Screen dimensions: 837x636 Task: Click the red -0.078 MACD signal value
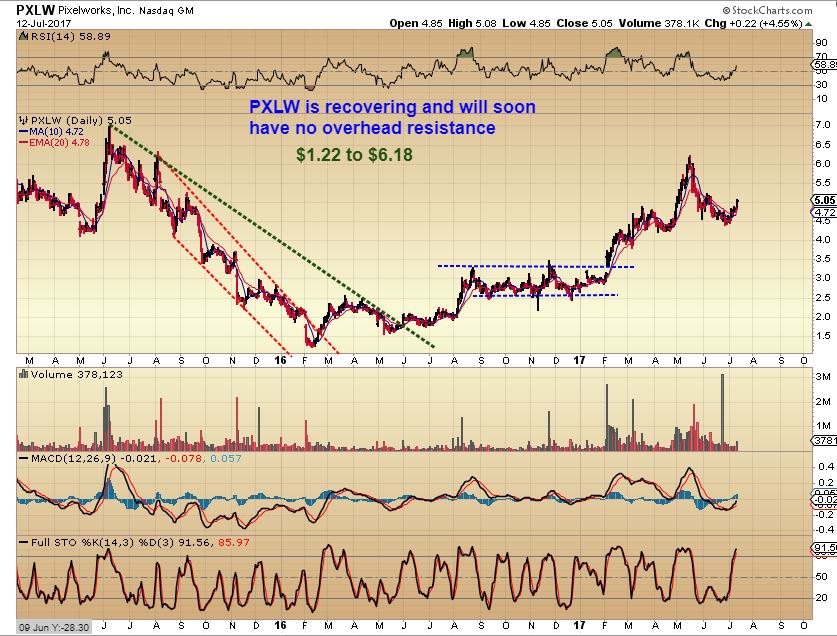[x=184, y=458]
